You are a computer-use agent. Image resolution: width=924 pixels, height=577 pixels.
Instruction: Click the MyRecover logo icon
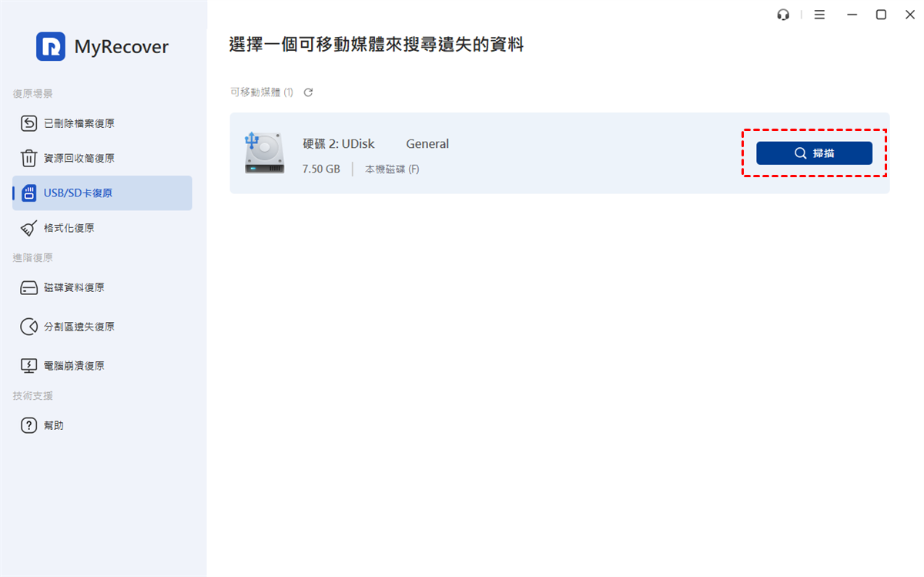(x=51, y=46)
